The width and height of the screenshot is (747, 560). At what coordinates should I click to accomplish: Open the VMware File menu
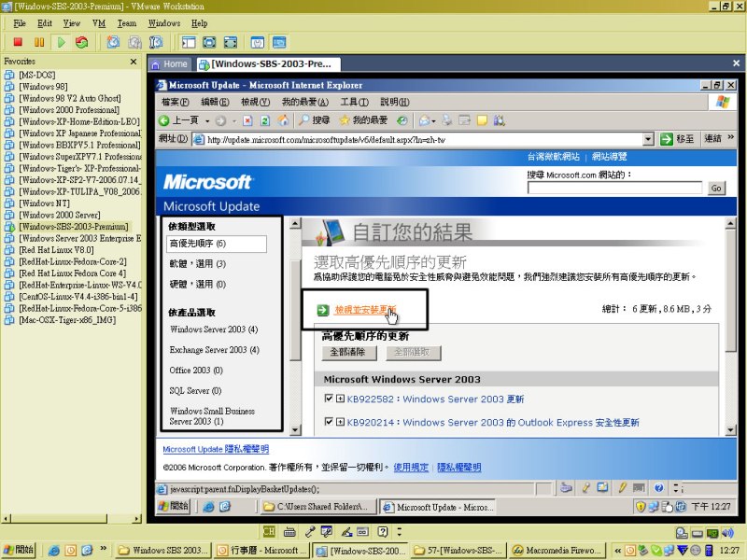coord(20,23)
